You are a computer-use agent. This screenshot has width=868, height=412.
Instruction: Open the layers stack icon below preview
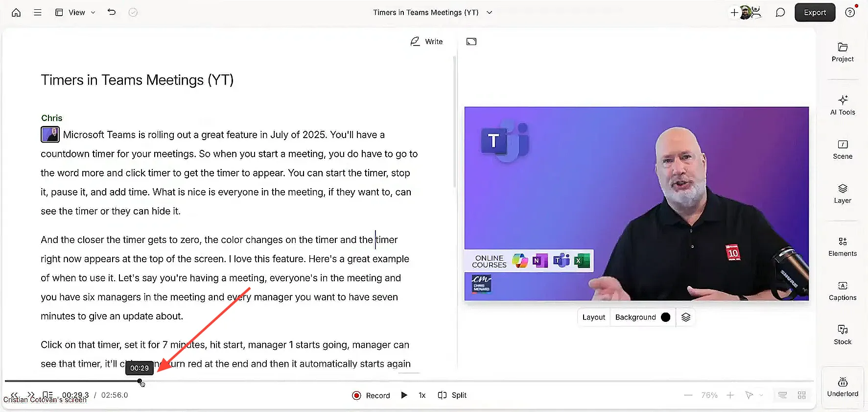[685, 317]
